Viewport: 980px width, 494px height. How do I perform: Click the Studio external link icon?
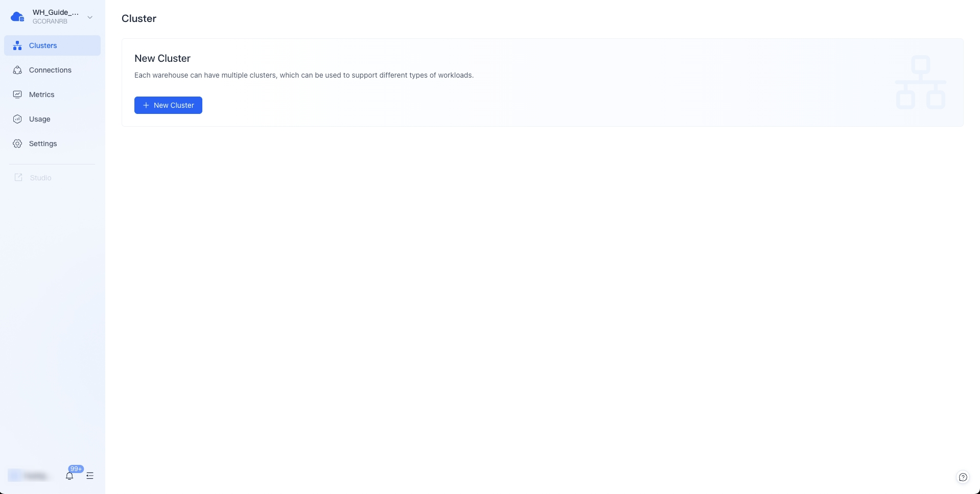[18, 178]
